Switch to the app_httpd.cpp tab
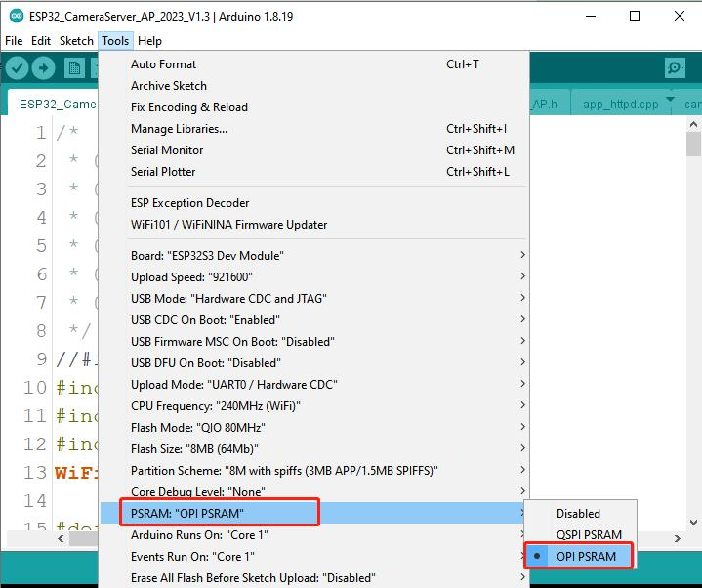The height and width of the screenshot is (588, 702). [621, 104]
